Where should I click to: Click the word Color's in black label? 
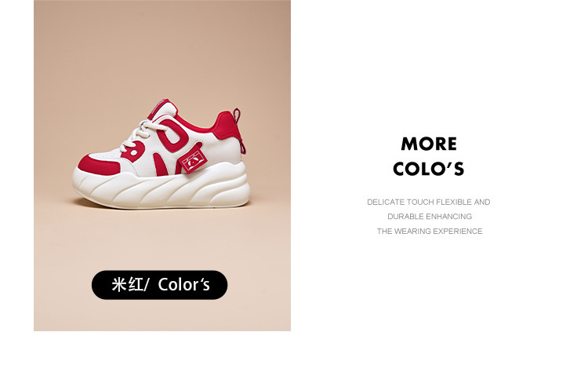tap(183, 284)
